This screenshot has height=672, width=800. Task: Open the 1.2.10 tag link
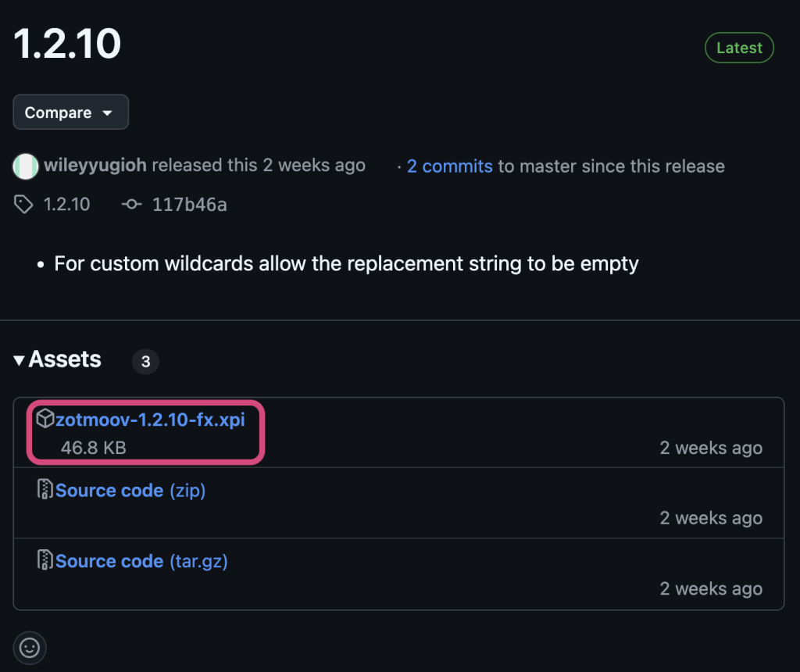(66, 205)
